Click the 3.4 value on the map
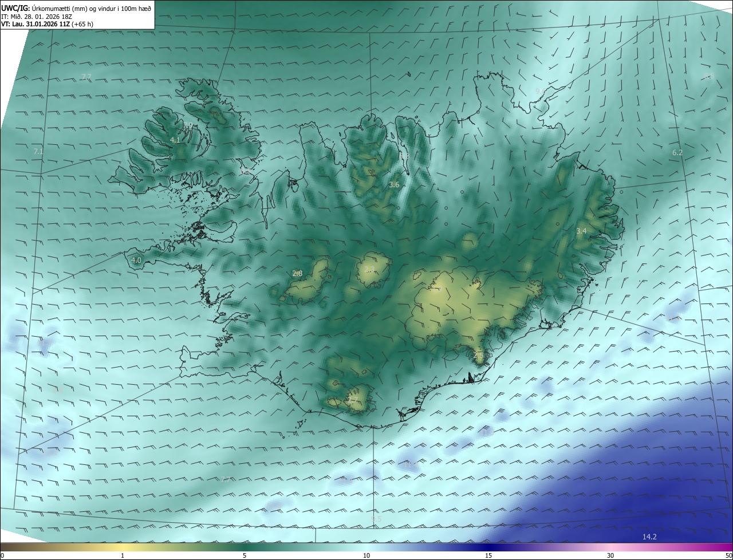 click(x=581, y=231)
